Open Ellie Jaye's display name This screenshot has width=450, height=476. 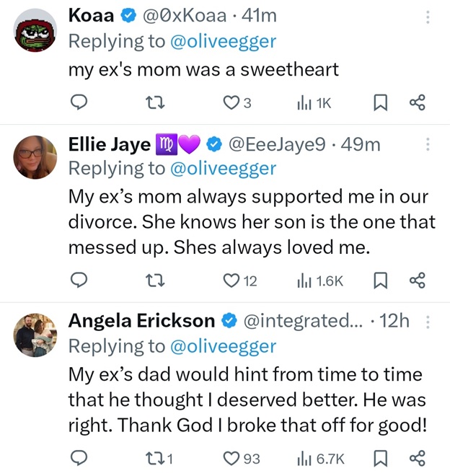pos(110,145)
